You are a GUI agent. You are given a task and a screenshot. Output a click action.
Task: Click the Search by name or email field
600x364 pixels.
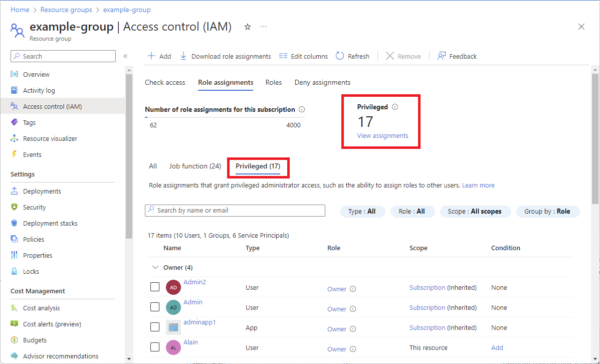[235, 211]
